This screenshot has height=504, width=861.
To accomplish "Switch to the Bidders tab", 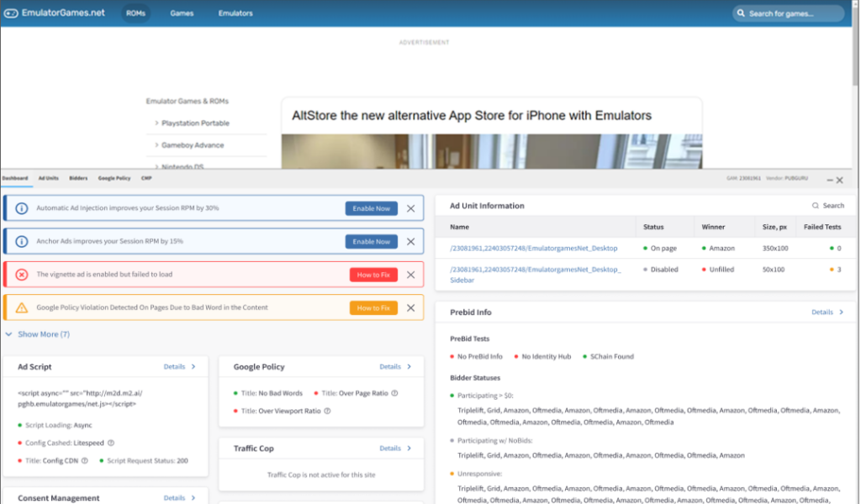I will 78,178.
